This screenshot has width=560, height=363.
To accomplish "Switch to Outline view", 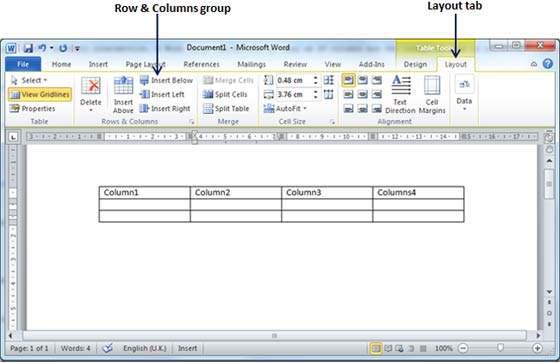I will click(411, 348).
